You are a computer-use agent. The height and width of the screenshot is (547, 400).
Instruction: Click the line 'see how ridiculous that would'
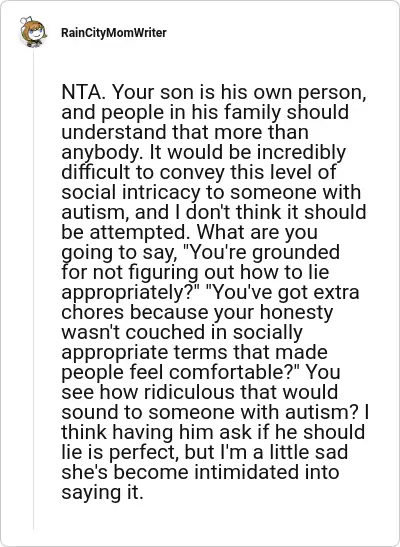tap(199, 392)
